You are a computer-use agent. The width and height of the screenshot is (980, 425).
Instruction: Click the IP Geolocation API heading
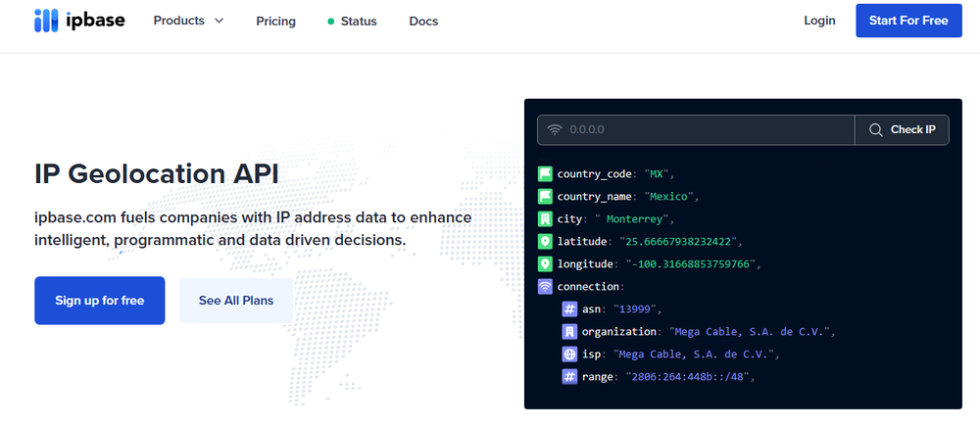click(157, 174)
